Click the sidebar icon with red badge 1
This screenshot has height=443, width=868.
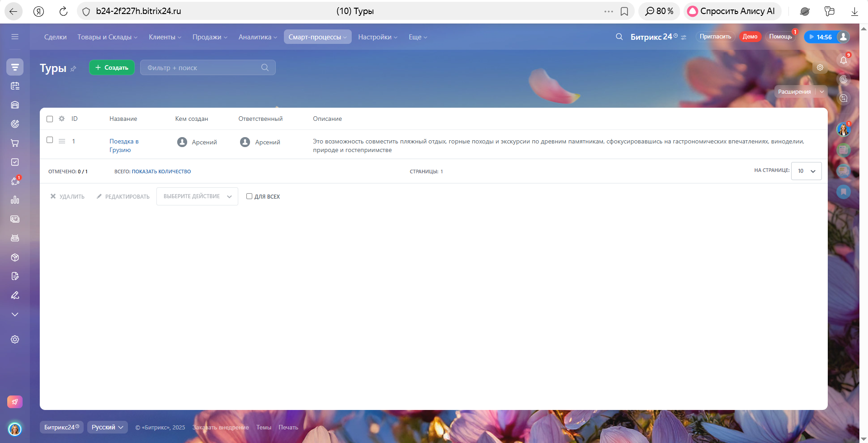15,181
